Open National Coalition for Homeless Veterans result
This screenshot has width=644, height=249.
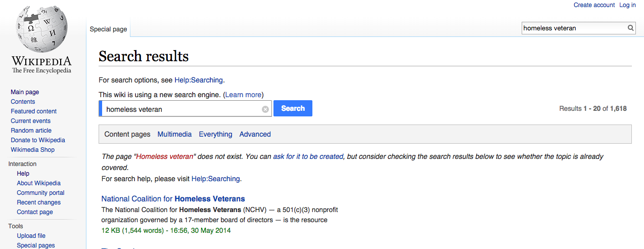coord(173,199)
